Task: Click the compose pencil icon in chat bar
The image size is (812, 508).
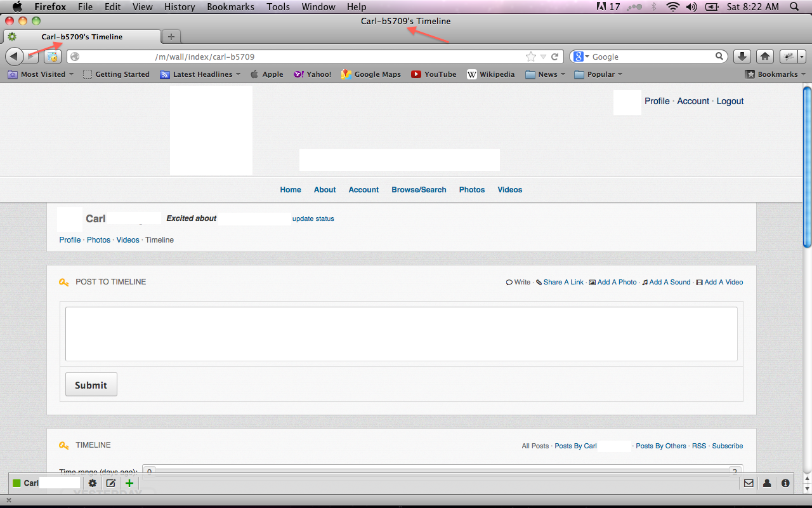Action: (111, 483)
